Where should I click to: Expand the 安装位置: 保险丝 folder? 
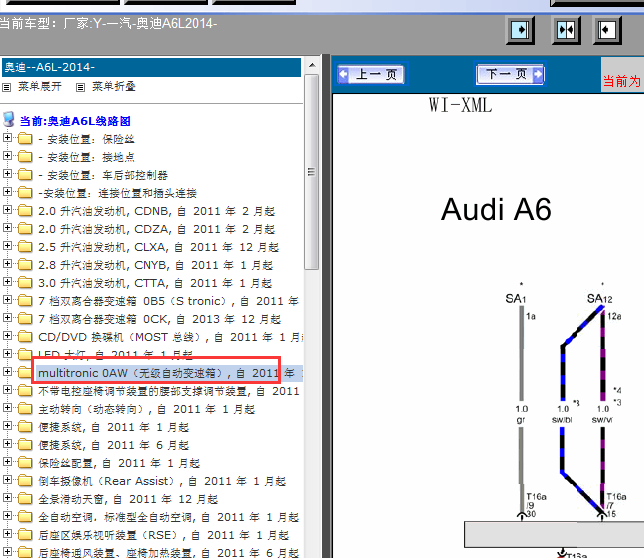(7, 138)
